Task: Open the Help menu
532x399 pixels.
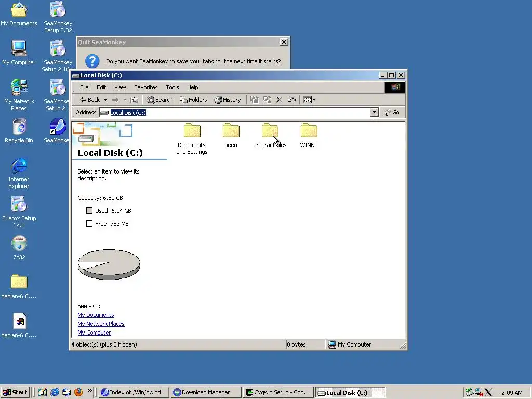Action: (192, 87)
